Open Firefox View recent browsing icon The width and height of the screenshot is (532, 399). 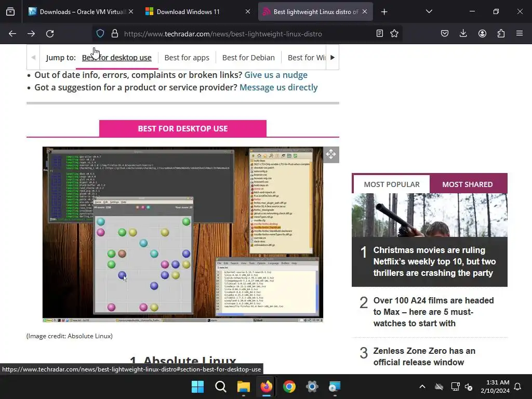10,11
